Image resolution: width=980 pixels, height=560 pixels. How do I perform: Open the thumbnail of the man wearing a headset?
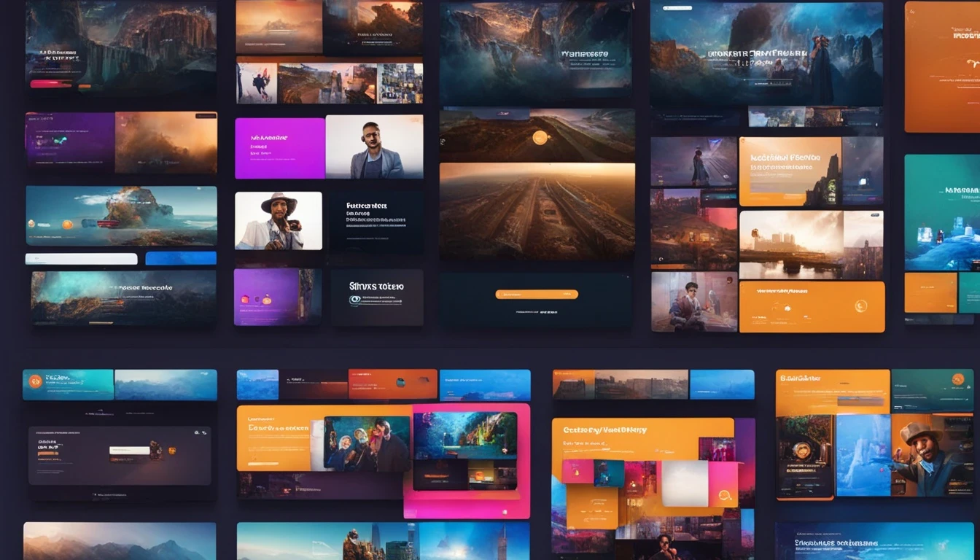tap(374, 147)
